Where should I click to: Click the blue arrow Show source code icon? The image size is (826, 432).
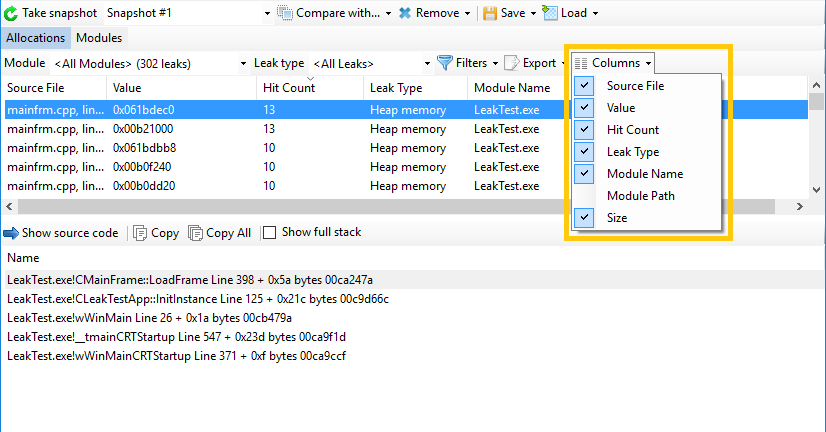tap(11, 233)
